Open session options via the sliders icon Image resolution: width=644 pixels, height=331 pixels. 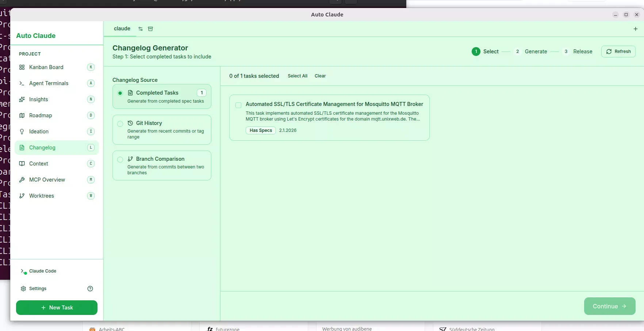point(140,29)
